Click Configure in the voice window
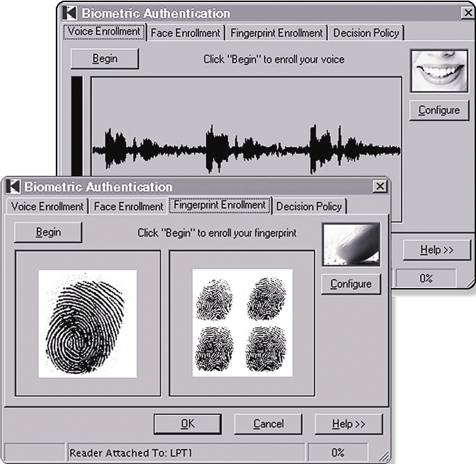This screenshot has width=476, height=464. pos(439,110)
